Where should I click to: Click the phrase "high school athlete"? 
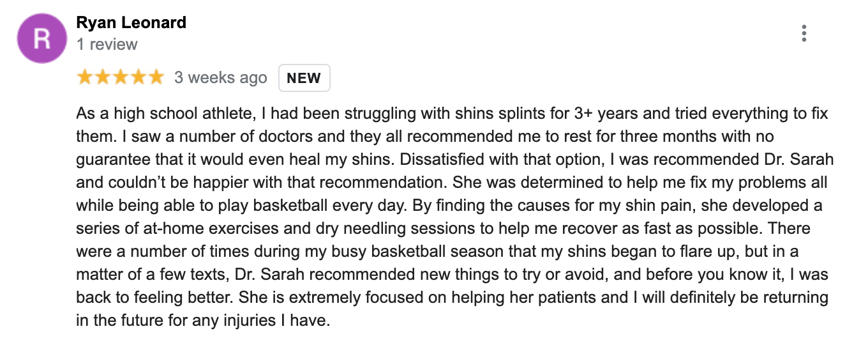click(x=167, y=114)
